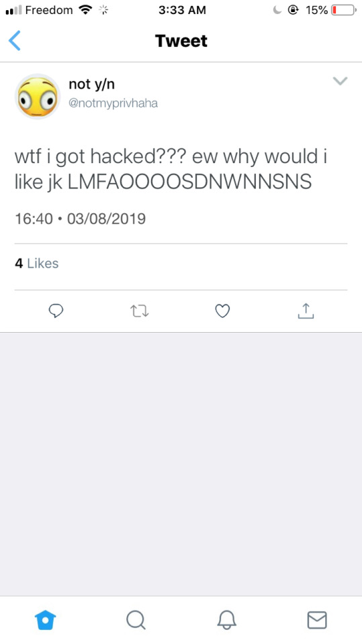The height and width of the screenshot is (644, 362).
Task: Open the Search tab magnifier
Action: click(136, 620)
